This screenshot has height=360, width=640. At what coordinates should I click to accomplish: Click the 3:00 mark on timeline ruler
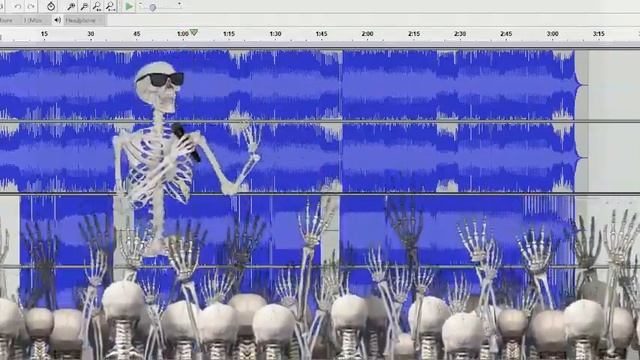coord(553,34)
